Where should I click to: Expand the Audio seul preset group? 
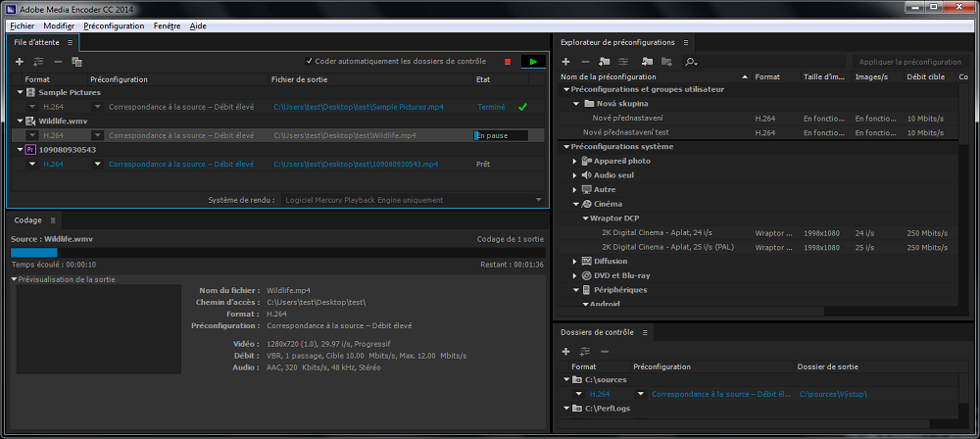point(574,175)
